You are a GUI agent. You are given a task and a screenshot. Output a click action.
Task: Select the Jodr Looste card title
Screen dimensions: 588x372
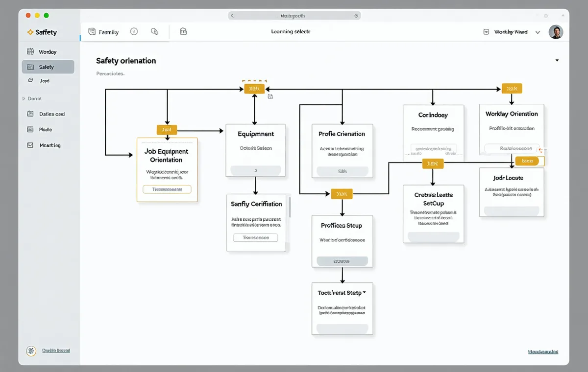click(508, 178)
